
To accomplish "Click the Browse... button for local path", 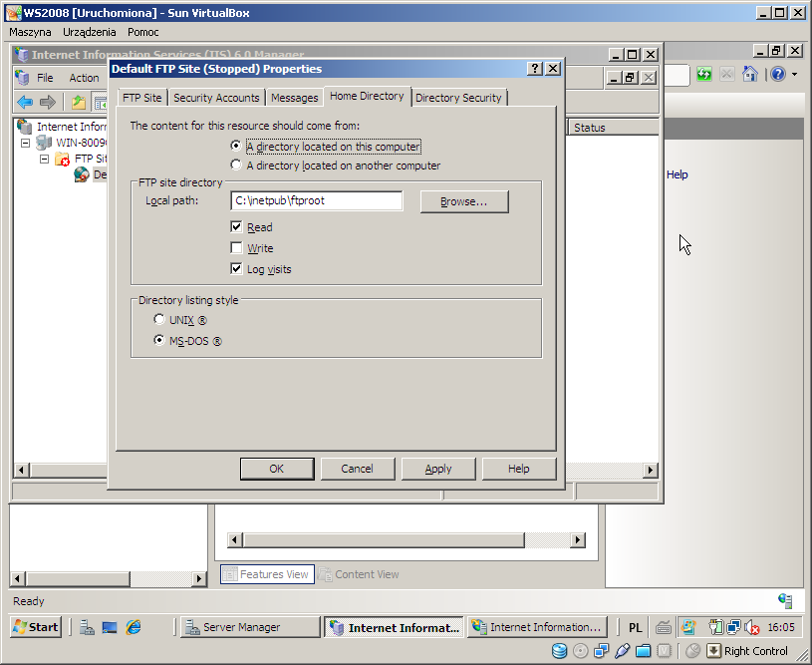I will (x=464, y=201).
